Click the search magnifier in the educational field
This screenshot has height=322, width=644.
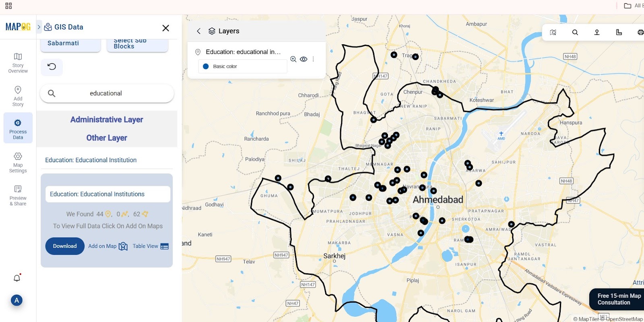point(52,93)
